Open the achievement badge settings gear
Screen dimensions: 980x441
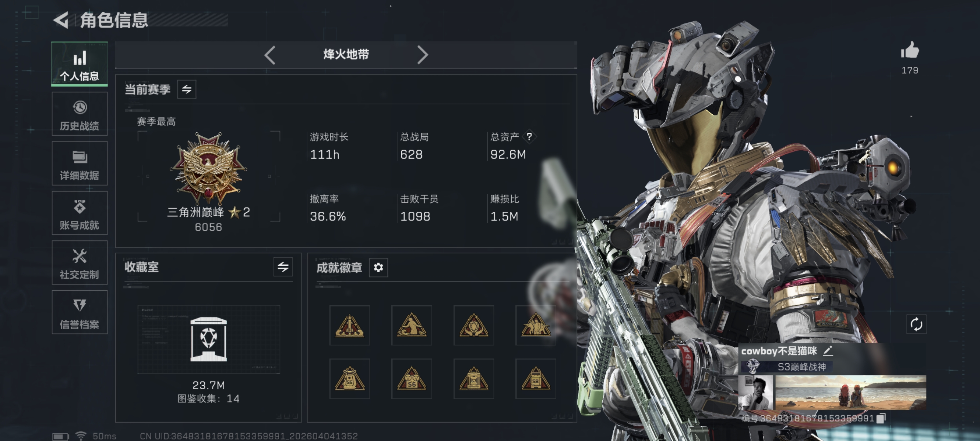pyautogui.click(x=378, y=267)
